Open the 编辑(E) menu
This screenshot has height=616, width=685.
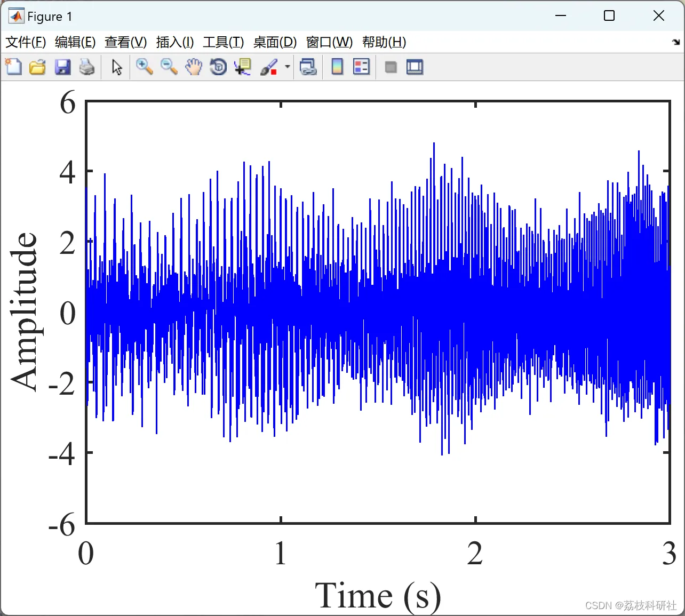pyautogui.click(x=75, y=42)
